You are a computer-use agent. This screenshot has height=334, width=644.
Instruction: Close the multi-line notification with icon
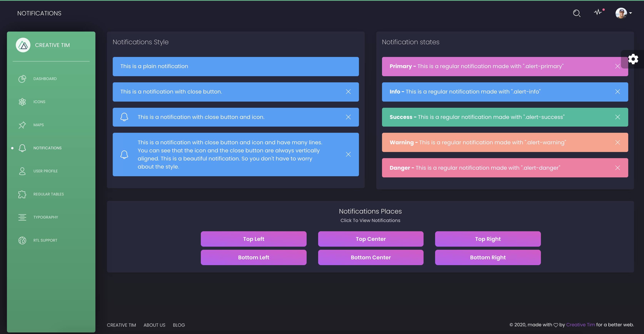tap(348, 154)
